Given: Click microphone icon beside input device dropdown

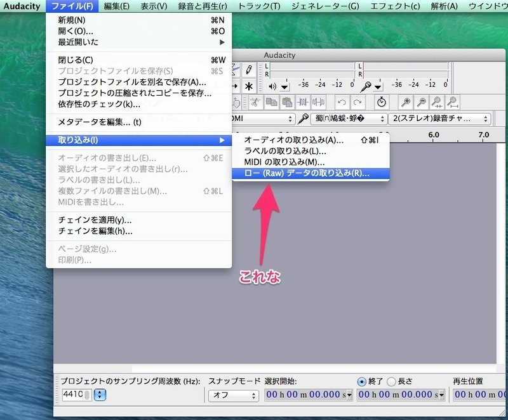Looking at the screenshot, I should tap(303, 119).
